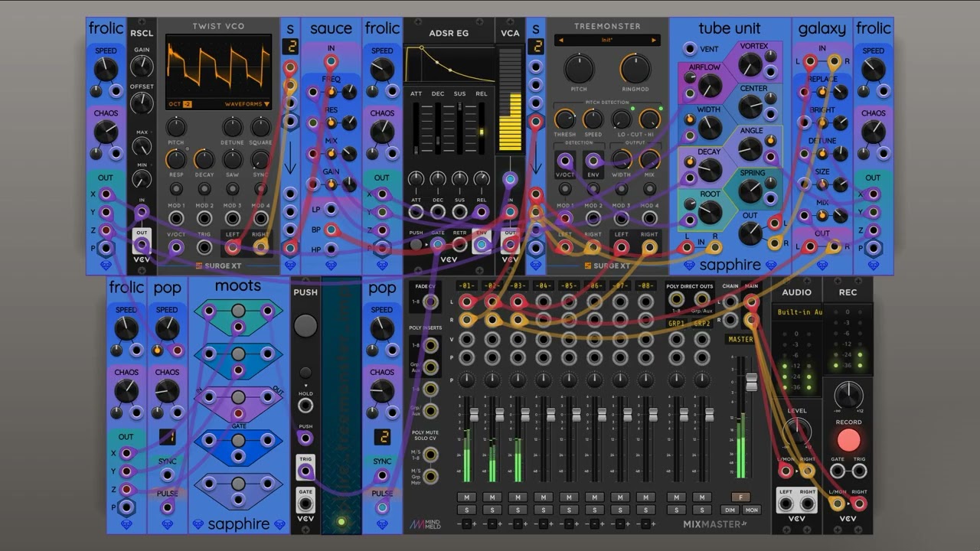Screen dimensions: 980x551
Task: Click the bottom moots toggle button
Action: coord(238,484)
